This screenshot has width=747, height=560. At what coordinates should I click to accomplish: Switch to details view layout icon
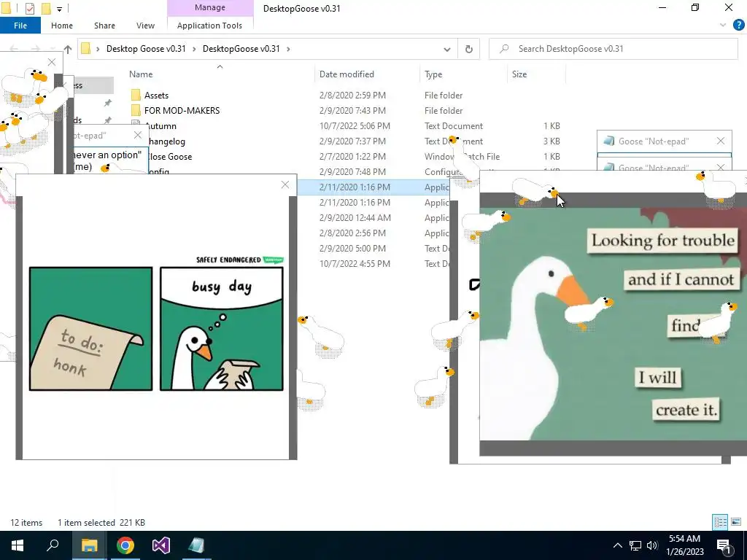pyautogui.click(x=720, y=522)
